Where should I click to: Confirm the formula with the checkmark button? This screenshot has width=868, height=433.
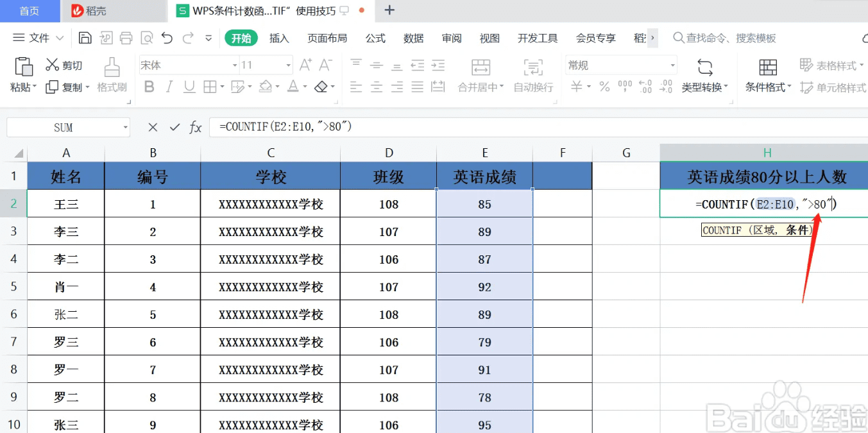[x=174, y=127]
